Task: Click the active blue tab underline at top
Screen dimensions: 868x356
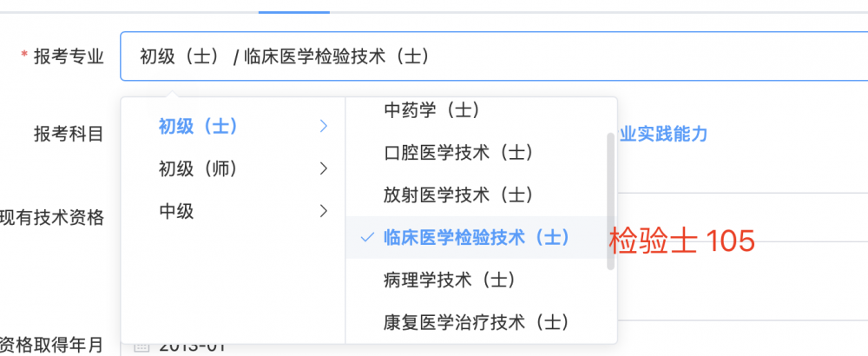Action: pyautogui.click(x=294, y=11)
